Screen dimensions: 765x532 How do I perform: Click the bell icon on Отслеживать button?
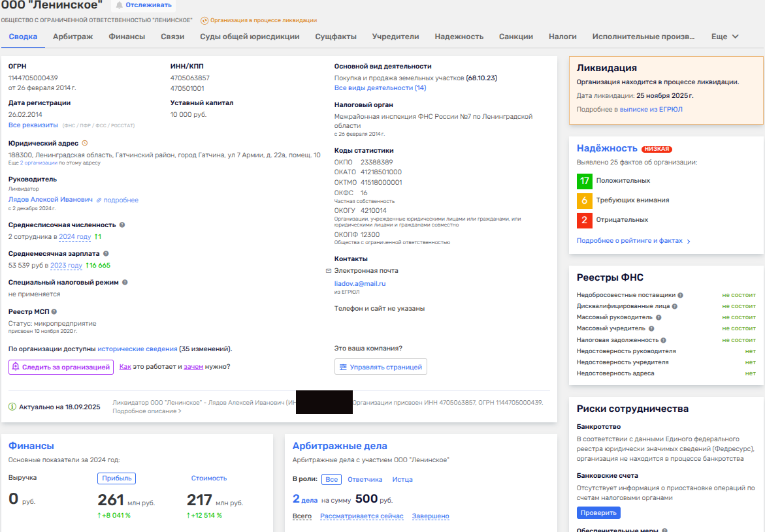point(119,5)
